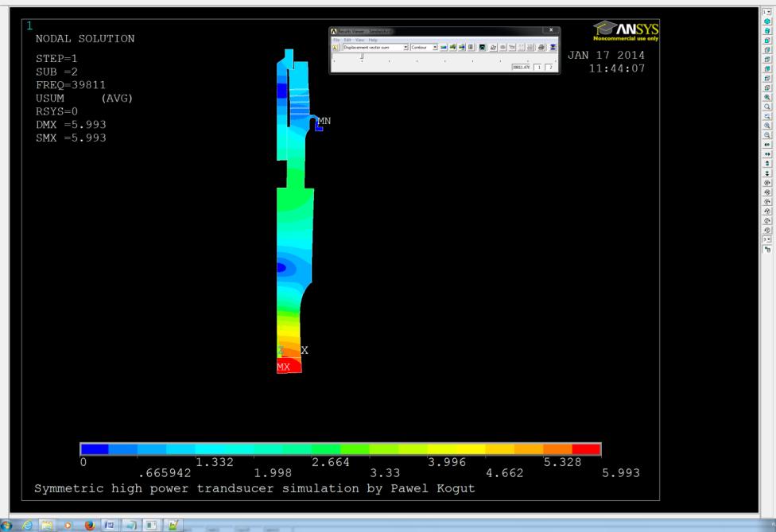Select the Isometric view cube icon

767,21
